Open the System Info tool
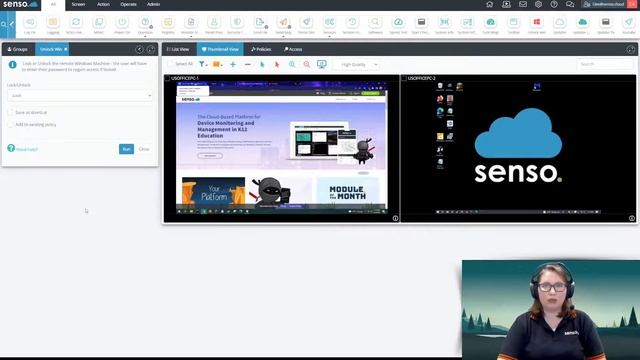Image resolution: width=640 pixels, height=360 pixels. 444,24
